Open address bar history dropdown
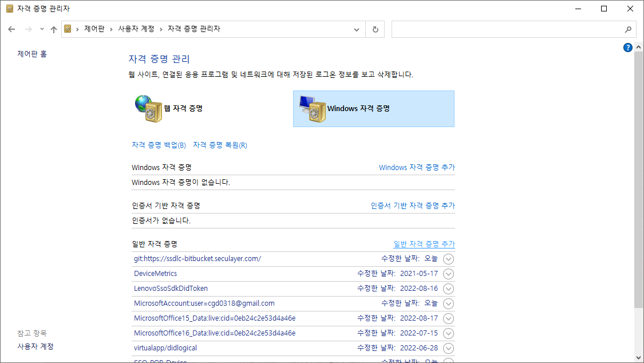Viewport: 644px width, 363px height. coord(357,29)
